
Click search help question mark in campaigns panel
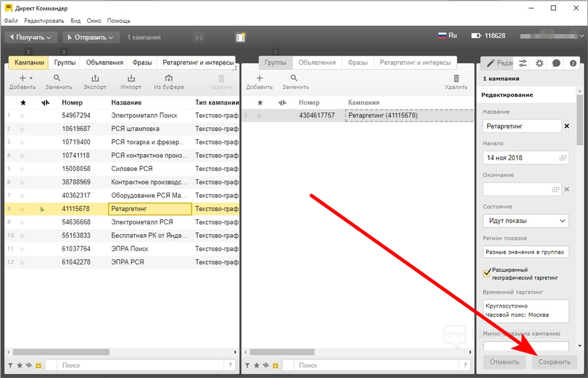point(230,365)
